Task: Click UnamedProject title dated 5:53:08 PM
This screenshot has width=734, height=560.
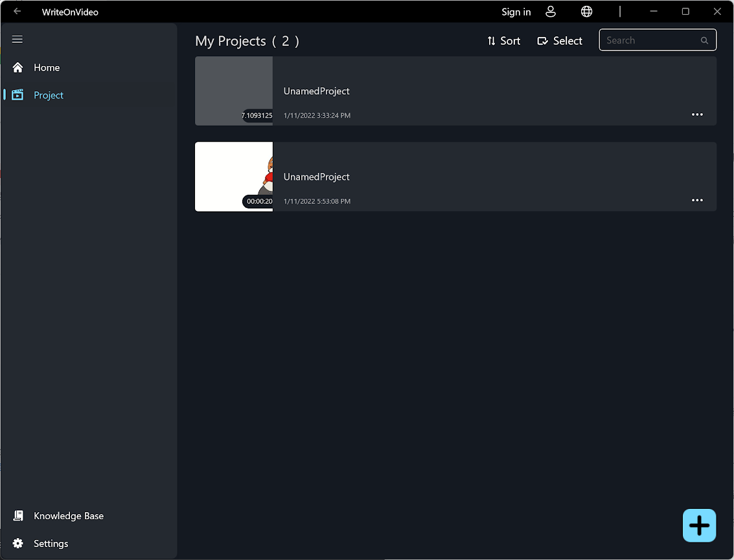Action: (x=316, y=177)
